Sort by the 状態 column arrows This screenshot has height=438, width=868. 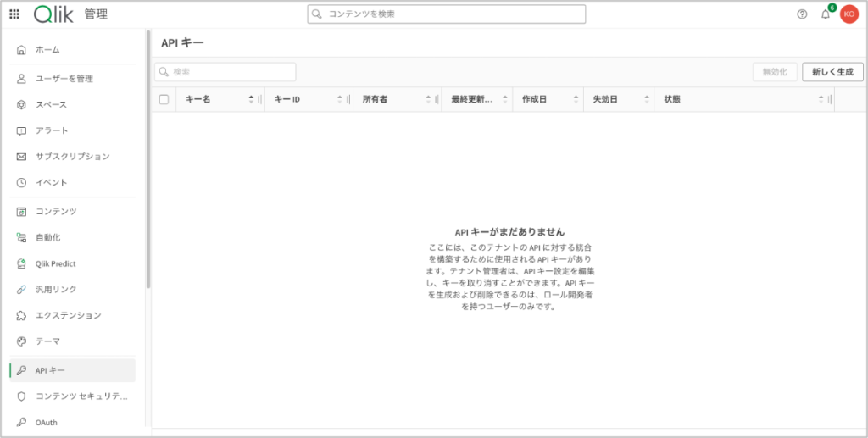pos(821,99)
